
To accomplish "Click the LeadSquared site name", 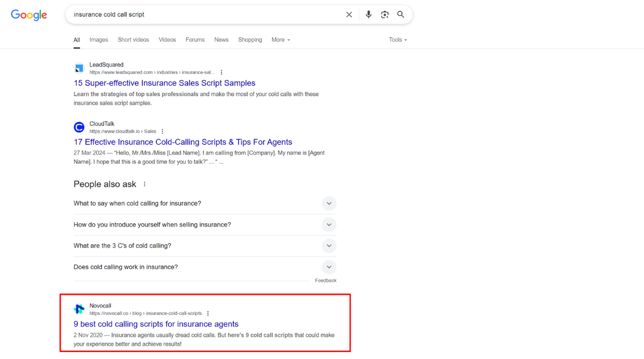I will [106, 65].
